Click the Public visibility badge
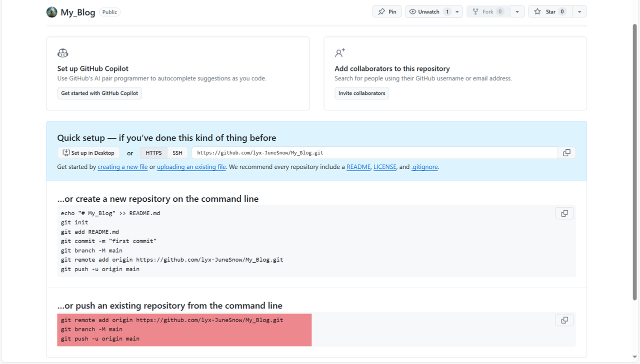Screen dimensions: 640x364 (109, 12)
